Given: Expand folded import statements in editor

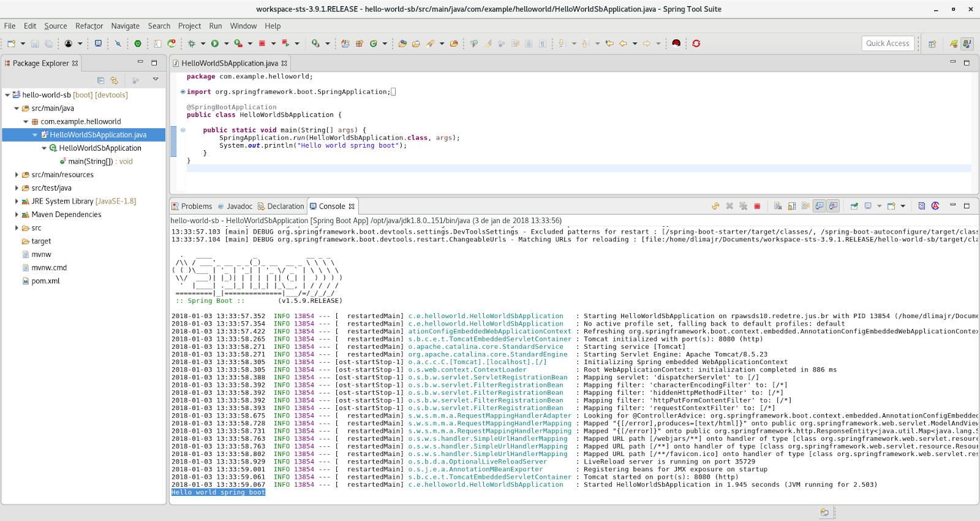Looking at the screenshot, I should coord(183,92).
